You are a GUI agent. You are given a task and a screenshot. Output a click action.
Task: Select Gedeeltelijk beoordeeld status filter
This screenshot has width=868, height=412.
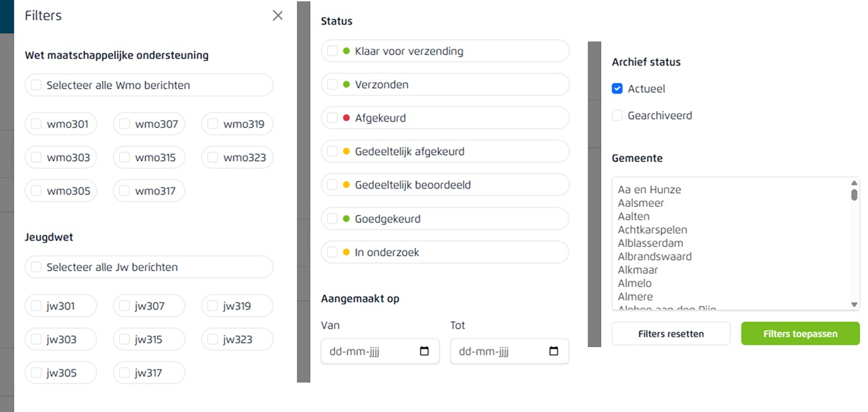click(332, 185)
